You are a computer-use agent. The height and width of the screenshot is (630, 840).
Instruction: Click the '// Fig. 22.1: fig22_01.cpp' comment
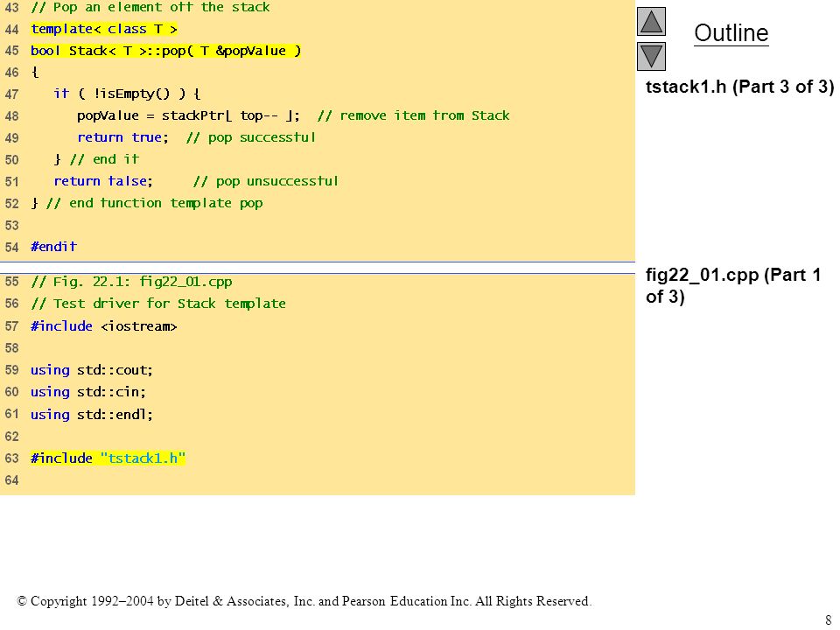[x=131, y=282]
